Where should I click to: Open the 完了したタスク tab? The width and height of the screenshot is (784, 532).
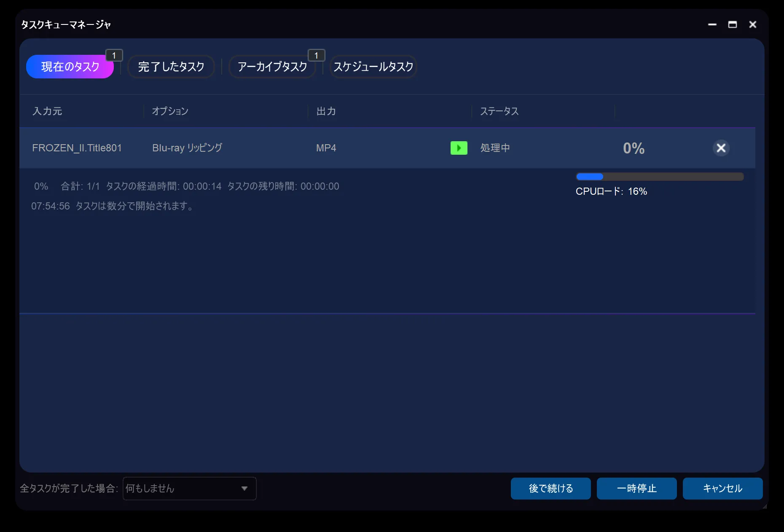tap(171, 67)
